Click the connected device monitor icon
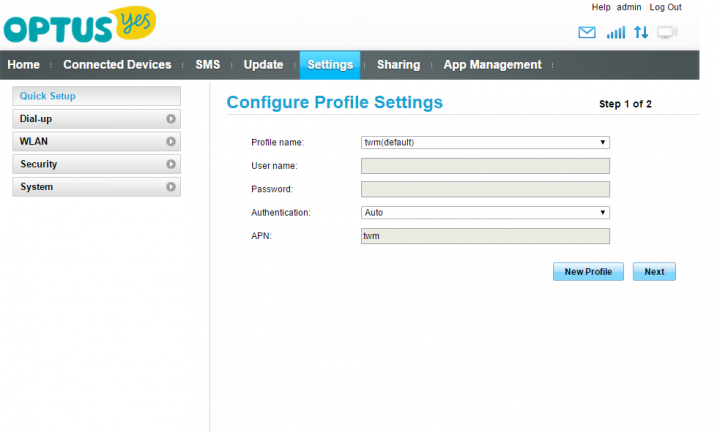 pos(667,33)
